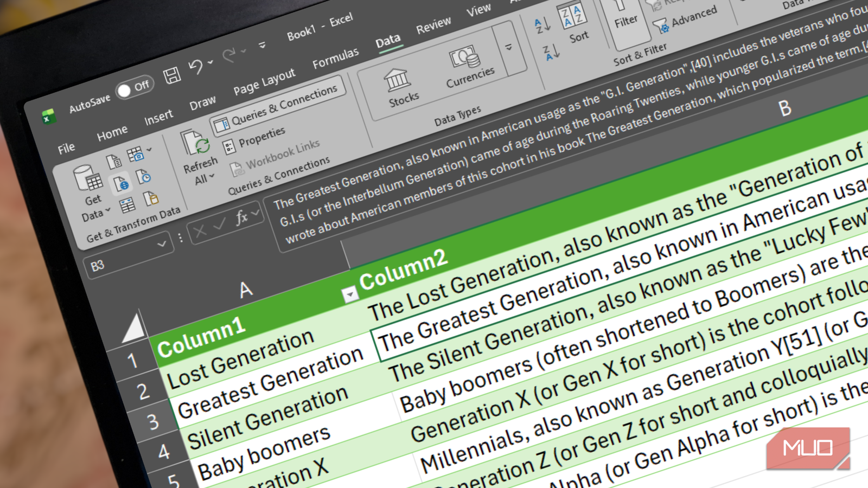Open the Customize Quick Access Toolbar dropdown
Viewport: 868px width, 488px height.
click(262, 45)
